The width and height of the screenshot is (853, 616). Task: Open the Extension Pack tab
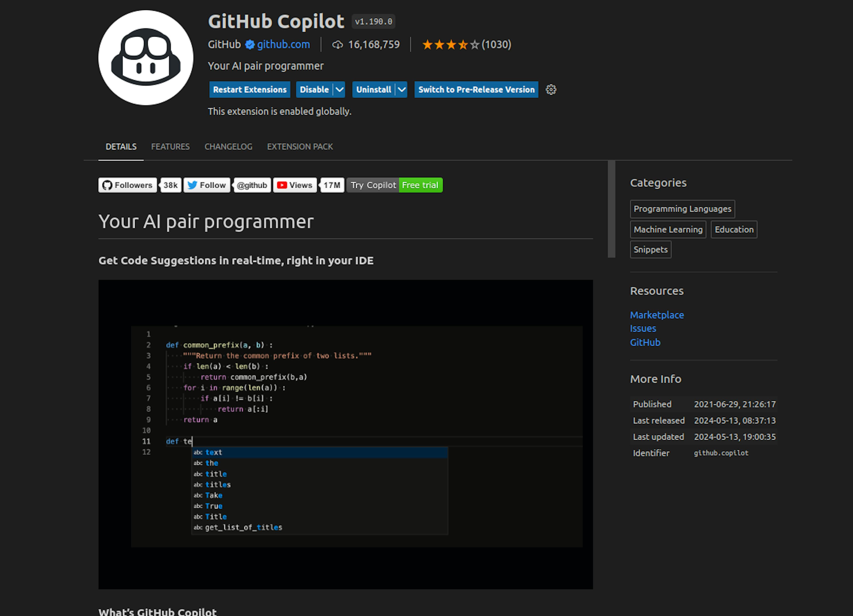(300, 147)
